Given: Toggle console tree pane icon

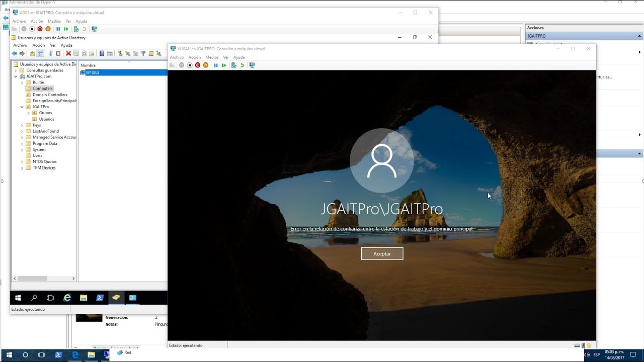Looking at the screenshot, I should click(40, 53).
